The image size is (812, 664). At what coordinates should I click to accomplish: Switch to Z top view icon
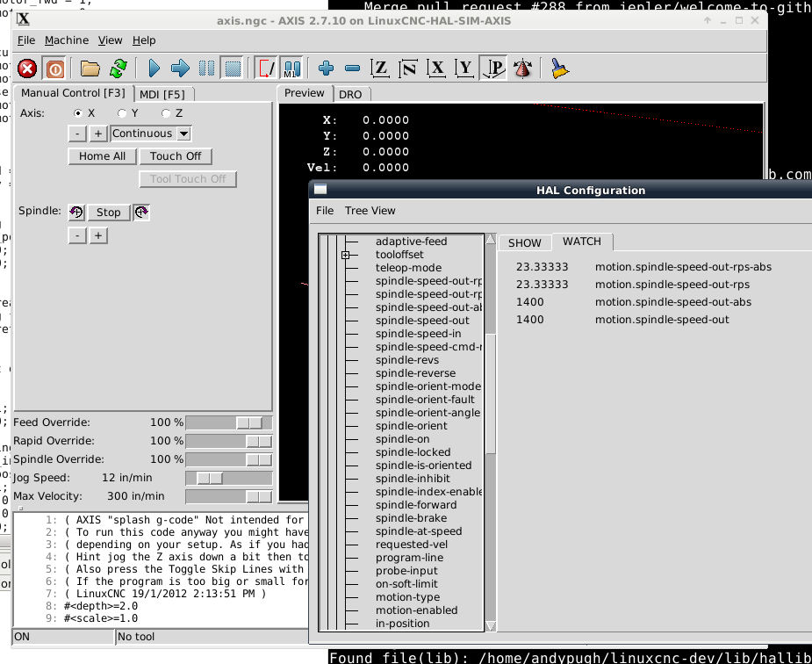(380, 69)
